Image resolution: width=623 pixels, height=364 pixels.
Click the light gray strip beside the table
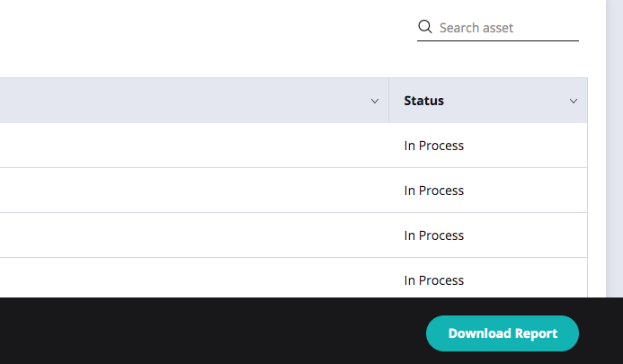point(614,148)
